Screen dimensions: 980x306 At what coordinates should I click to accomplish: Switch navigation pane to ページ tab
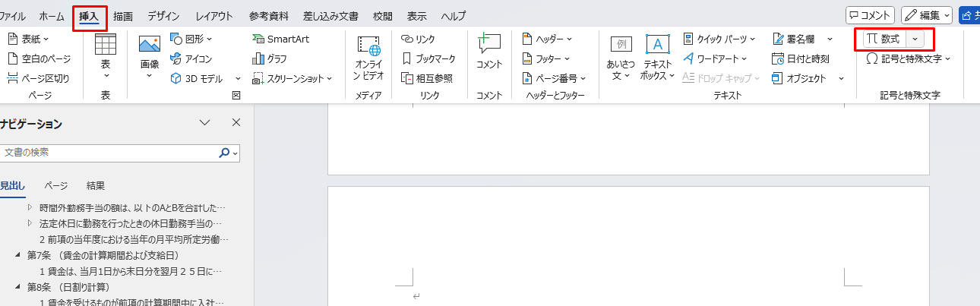55,185
